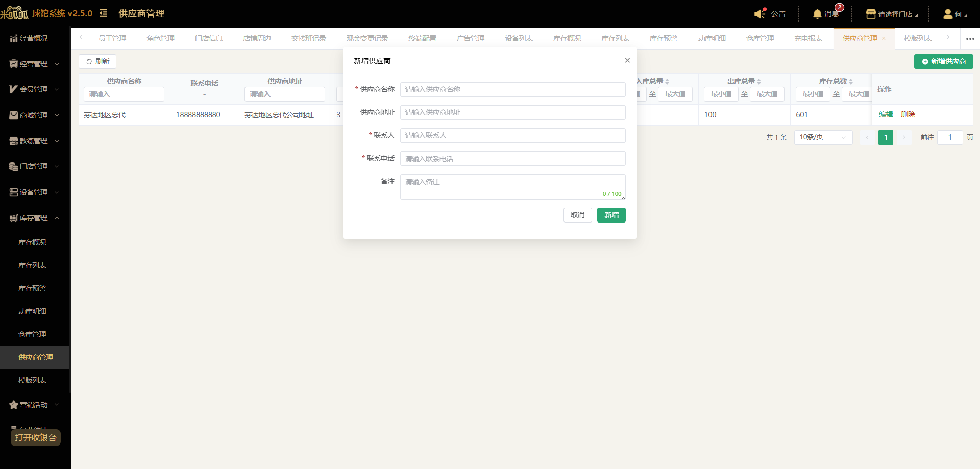Screen dimensions: 980x469
Task: Expand the 会员管理 sidebar menu
Action: (34, 89)
